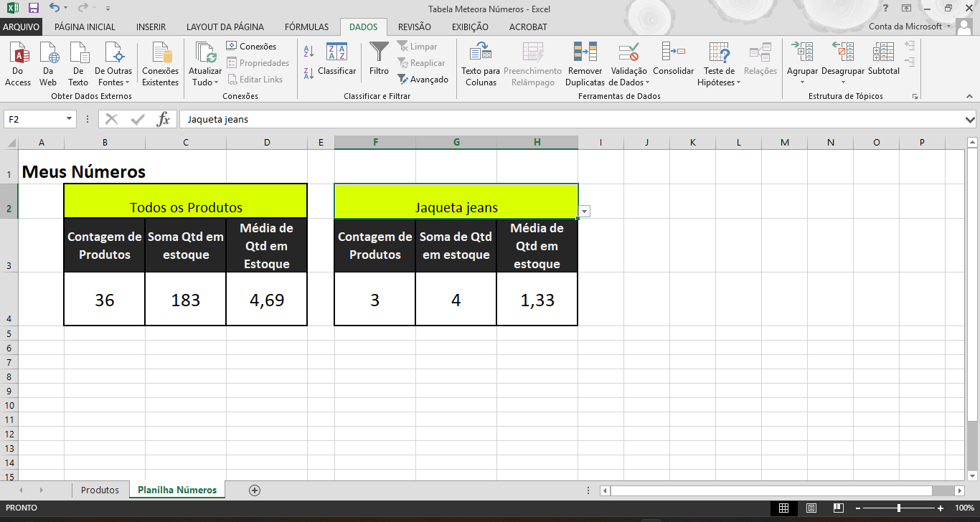Expand the formula bar
The image size is (980, 522).
coord(971,119)
